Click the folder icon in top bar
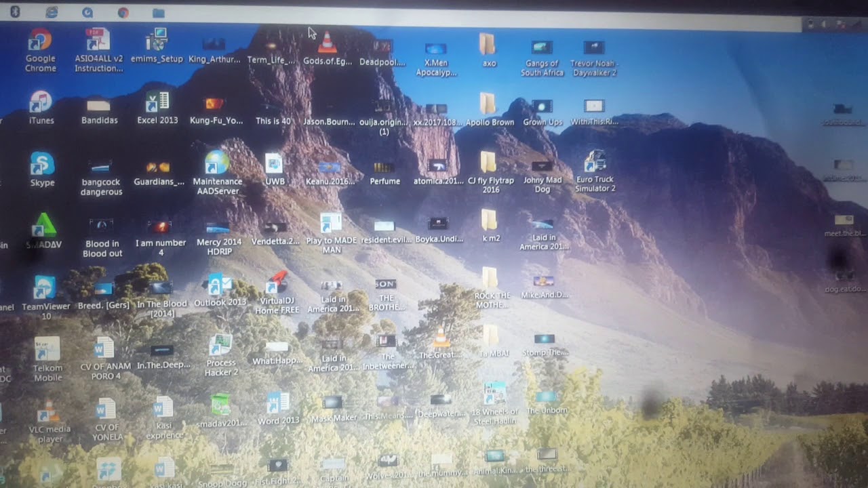 159,13
